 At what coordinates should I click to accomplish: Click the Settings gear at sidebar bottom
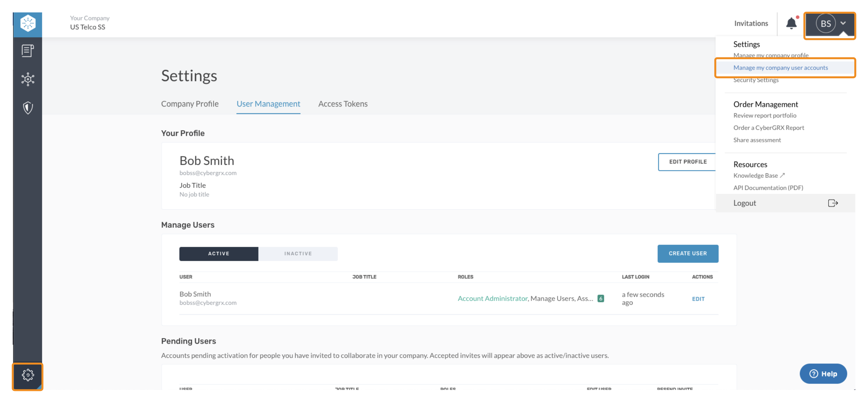point(28,374)
